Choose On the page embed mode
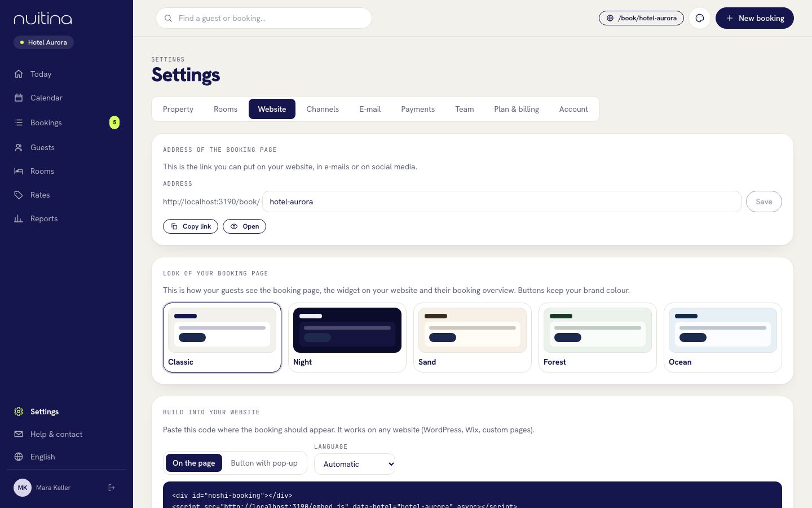The image size is (812, 508). [x=194, y=463]
